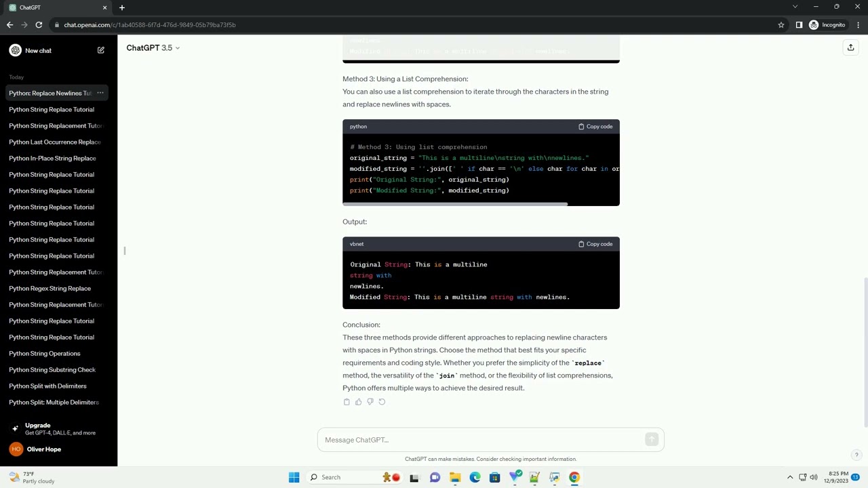
Task: Click the Today label in sidebar
Action: [x=16, y=77]
